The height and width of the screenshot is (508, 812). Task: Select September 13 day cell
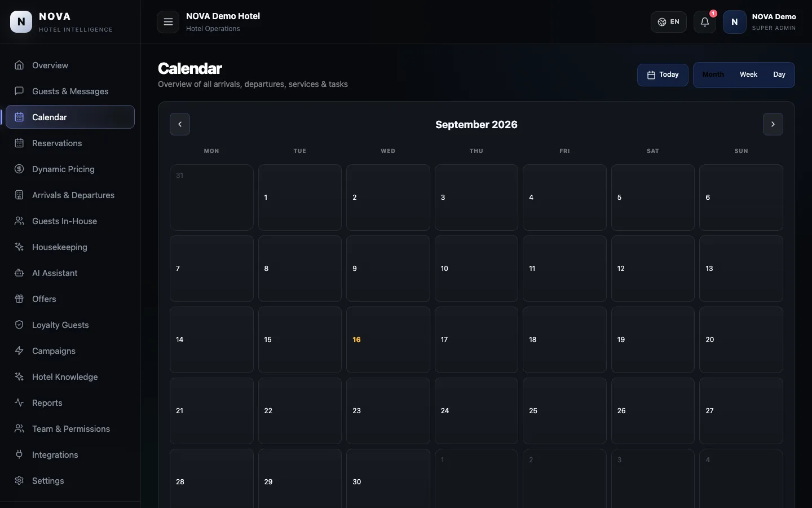741,269
